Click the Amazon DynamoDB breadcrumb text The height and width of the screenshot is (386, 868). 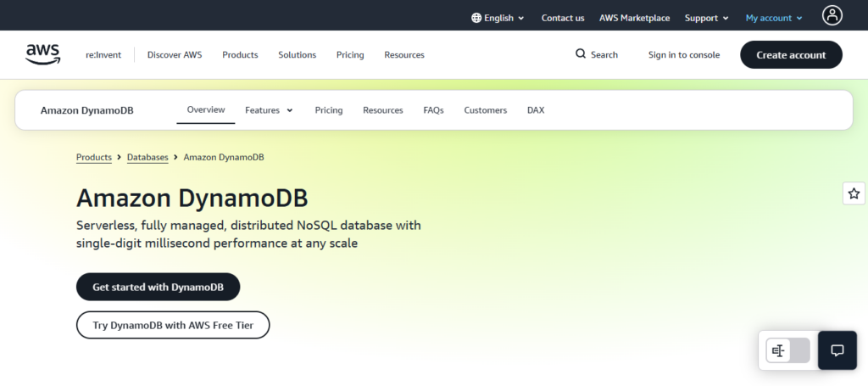pos(224,157)
